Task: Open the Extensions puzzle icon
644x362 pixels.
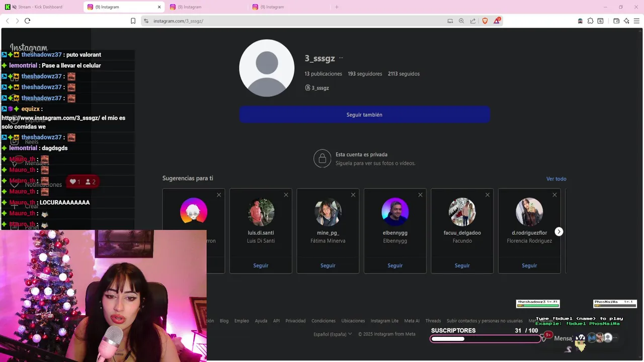Action: 590,21
